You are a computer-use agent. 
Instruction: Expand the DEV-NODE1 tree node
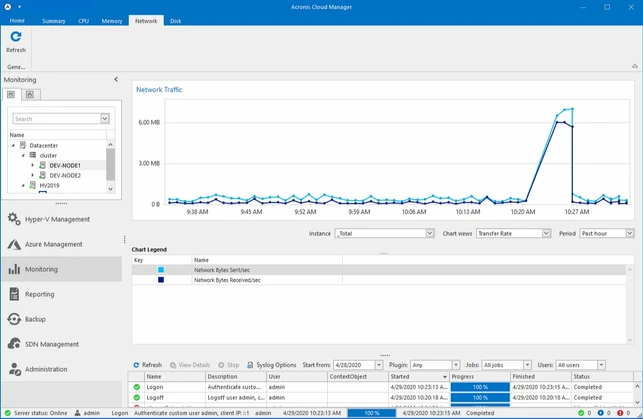(32, 165)
